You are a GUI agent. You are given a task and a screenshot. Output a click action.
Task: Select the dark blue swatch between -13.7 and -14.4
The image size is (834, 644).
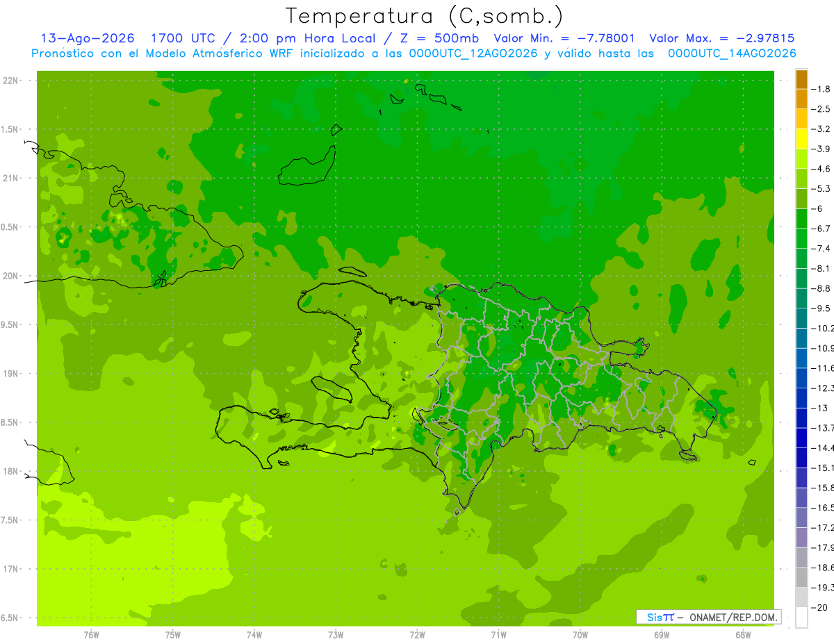pos(801,438)
